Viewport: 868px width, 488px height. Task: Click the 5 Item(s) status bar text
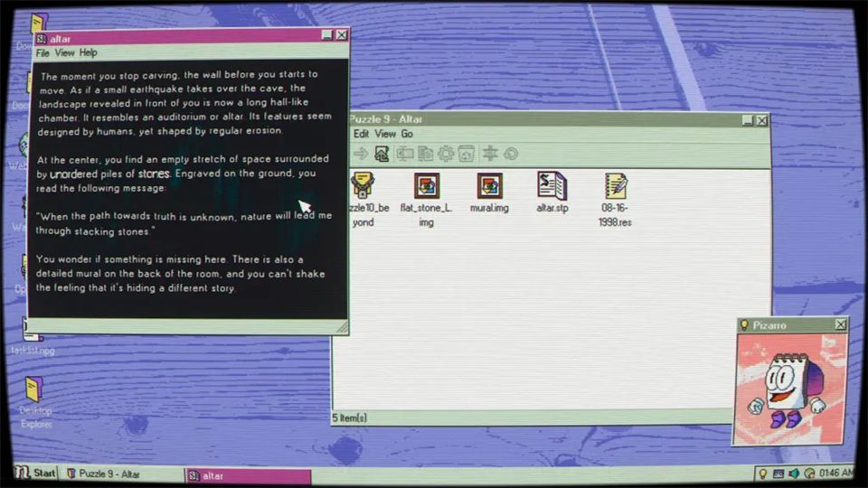pos(349,418)
